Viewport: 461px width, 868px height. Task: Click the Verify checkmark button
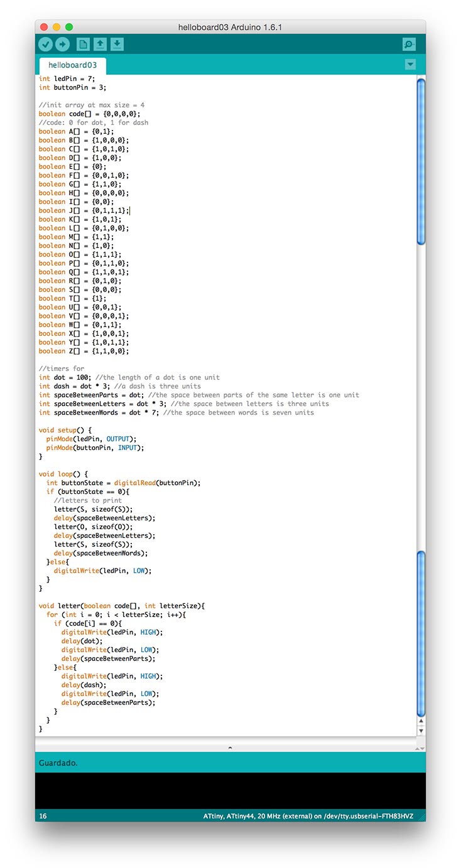45,44
